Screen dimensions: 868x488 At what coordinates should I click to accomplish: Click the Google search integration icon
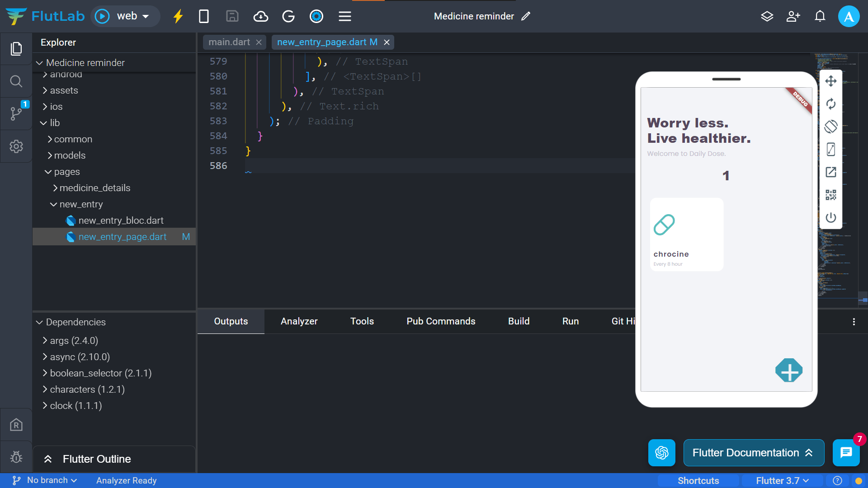coord(288,16)
